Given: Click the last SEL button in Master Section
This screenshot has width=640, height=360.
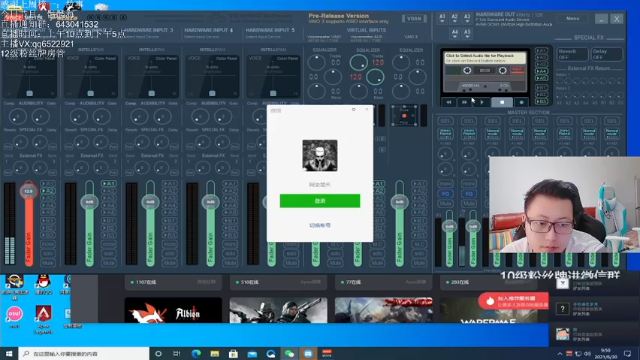Looking at the screenshot, I should [x=612, y=121].
